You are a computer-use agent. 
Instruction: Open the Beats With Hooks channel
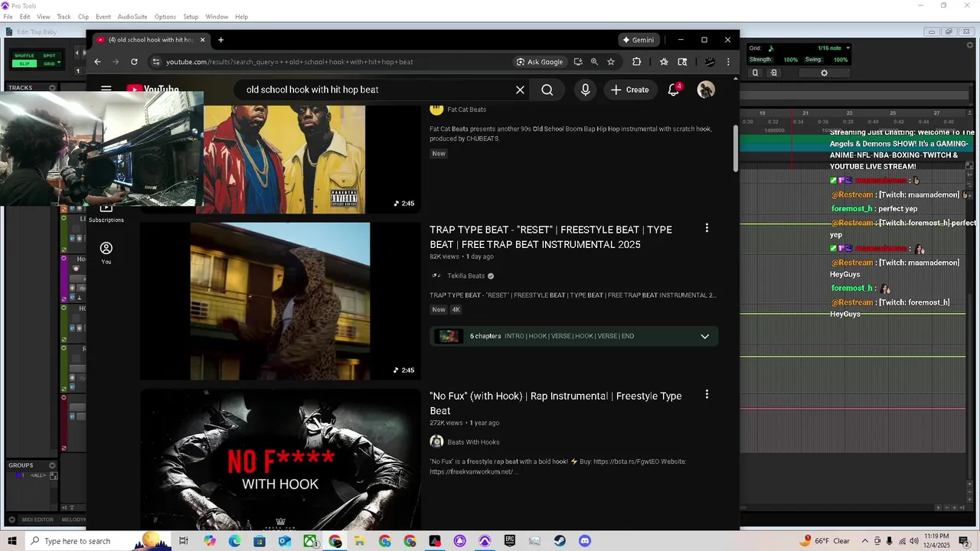coord(473,442)
